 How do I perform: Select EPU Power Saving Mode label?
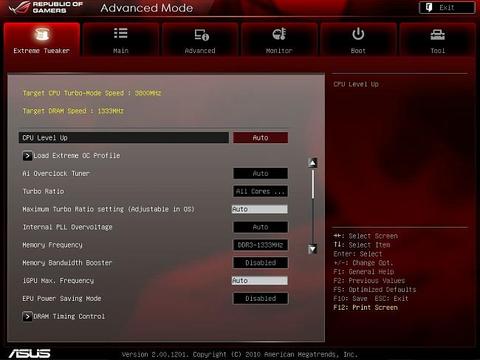[x=62, y=299]
